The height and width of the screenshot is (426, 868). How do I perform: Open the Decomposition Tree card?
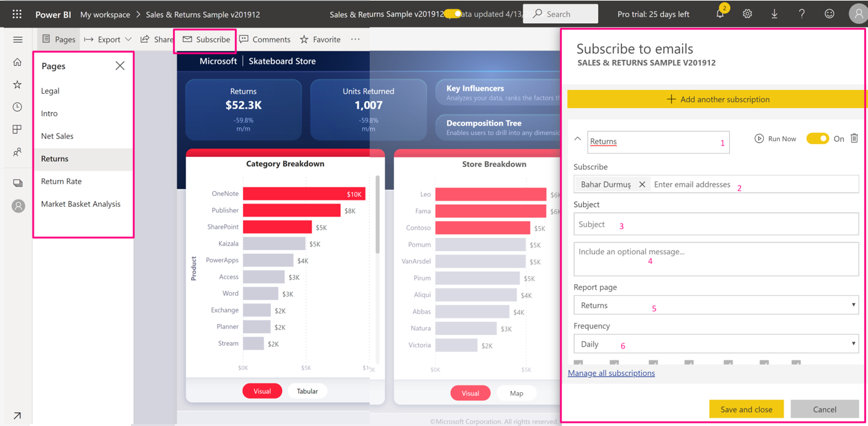[x=498, y=127]
